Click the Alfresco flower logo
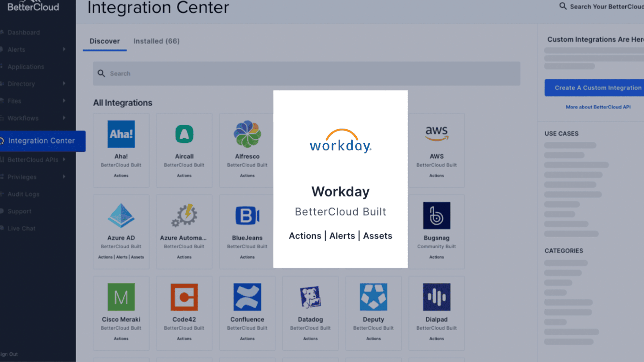The image size is (644, 362). (247, 134)
